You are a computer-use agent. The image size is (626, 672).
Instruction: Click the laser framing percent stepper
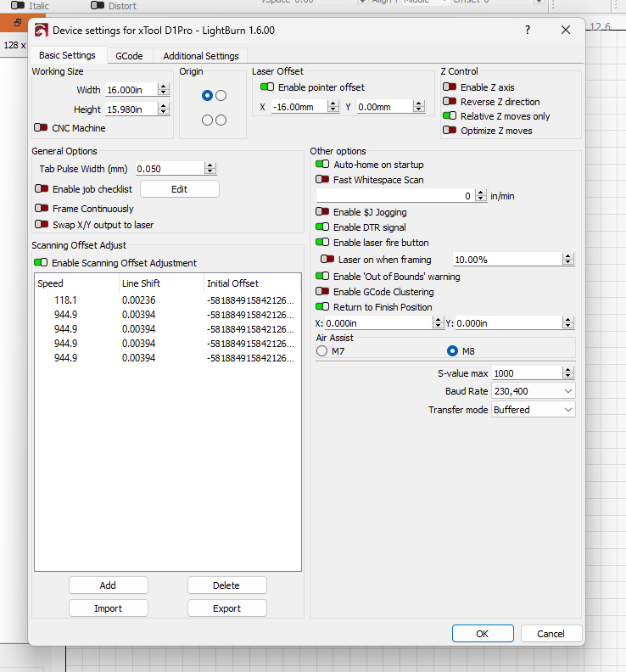[568, 260]
